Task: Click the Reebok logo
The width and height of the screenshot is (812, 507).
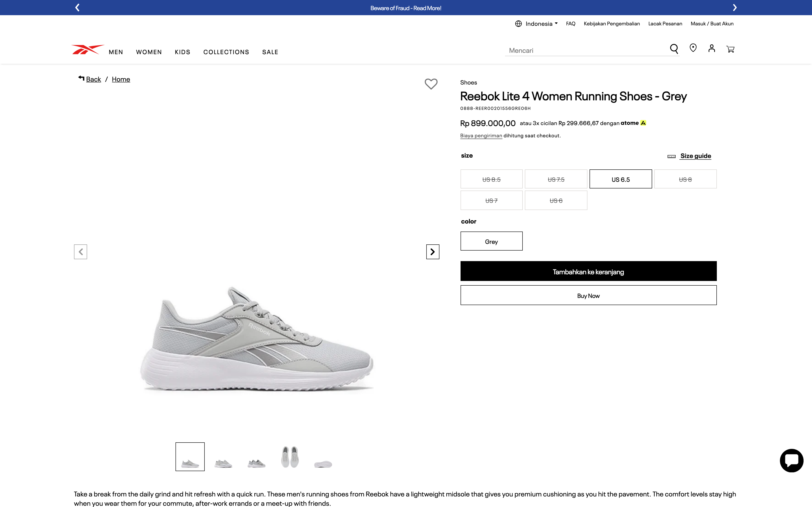Action: [x=87, y=49]
